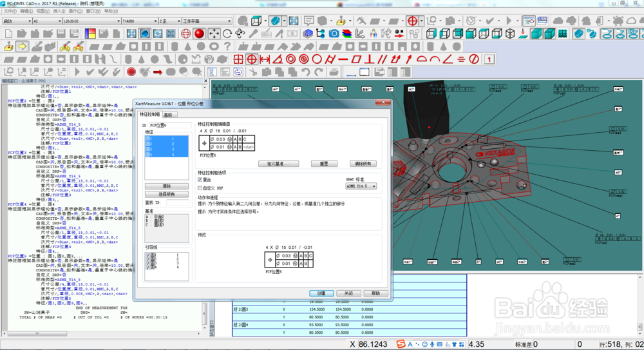Enable the 自定义 DRF checkbox

[200, 188]
